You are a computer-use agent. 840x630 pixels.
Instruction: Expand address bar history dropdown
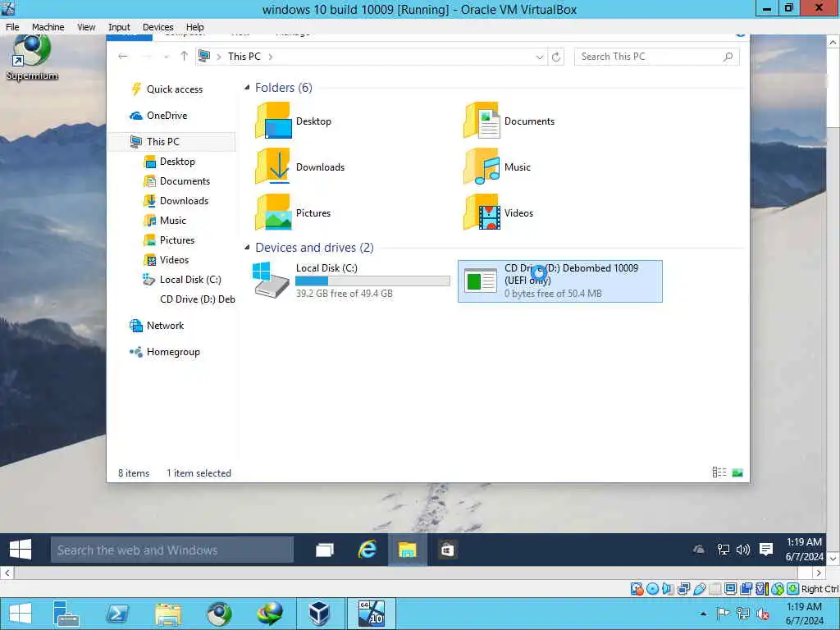[540, 57]
